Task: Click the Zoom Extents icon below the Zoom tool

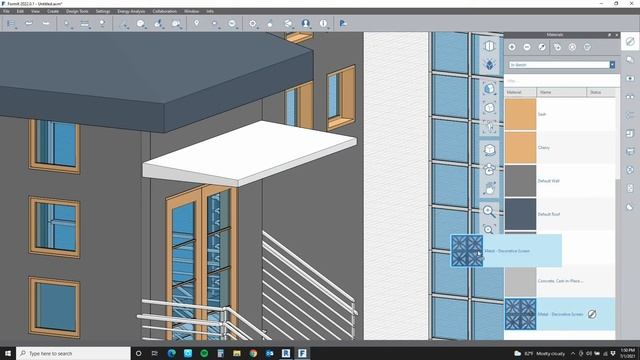Action: 489,229
